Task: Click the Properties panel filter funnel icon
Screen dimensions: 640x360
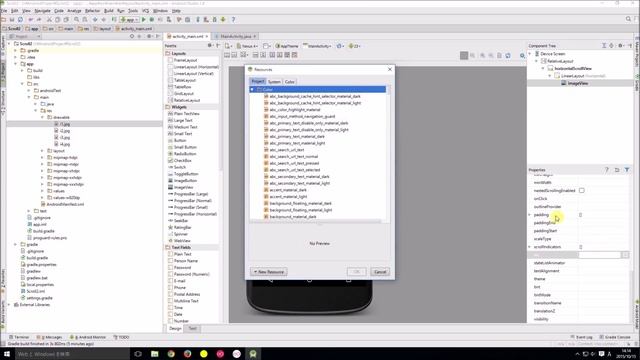Action: click(x=627, y=170)
